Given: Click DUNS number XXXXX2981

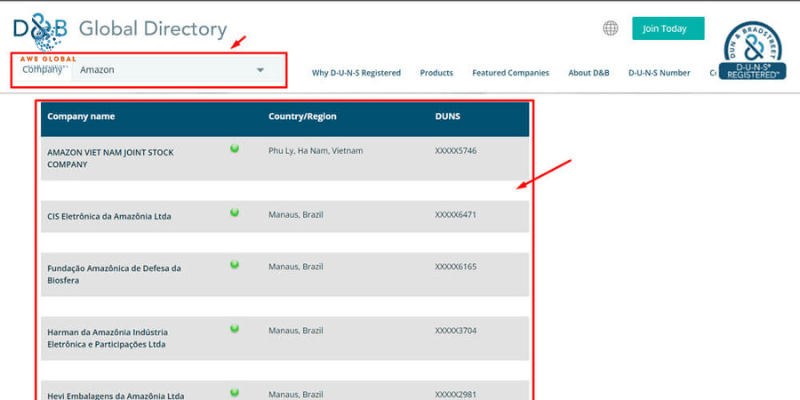Looking at the screenshot, I should coord(456,394).
